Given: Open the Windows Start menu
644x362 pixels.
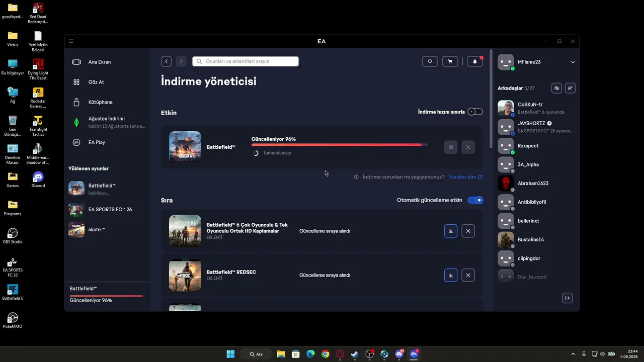Looking at the screenshot, I should click(230, 354).
